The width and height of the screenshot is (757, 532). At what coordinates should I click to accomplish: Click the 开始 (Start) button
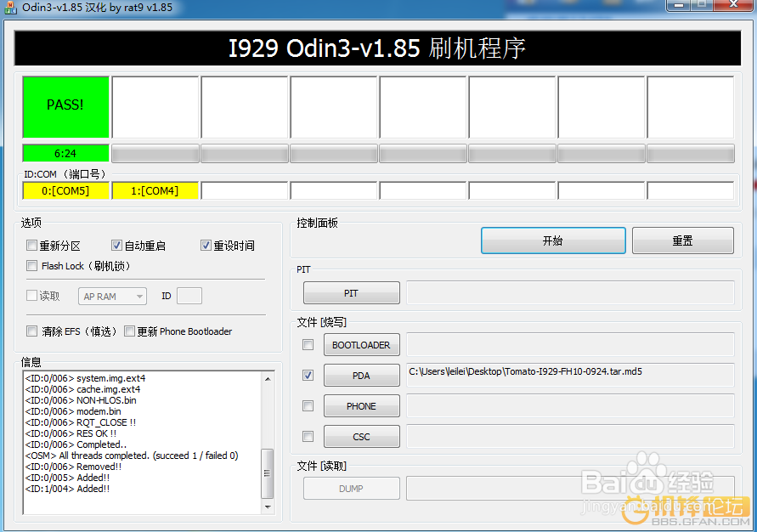coord(552,241)
